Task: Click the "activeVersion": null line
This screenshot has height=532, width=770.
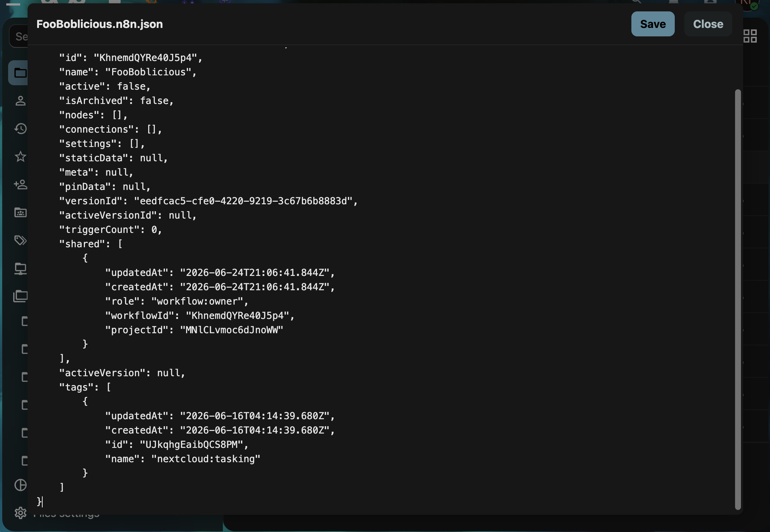Action: point(122,373)
